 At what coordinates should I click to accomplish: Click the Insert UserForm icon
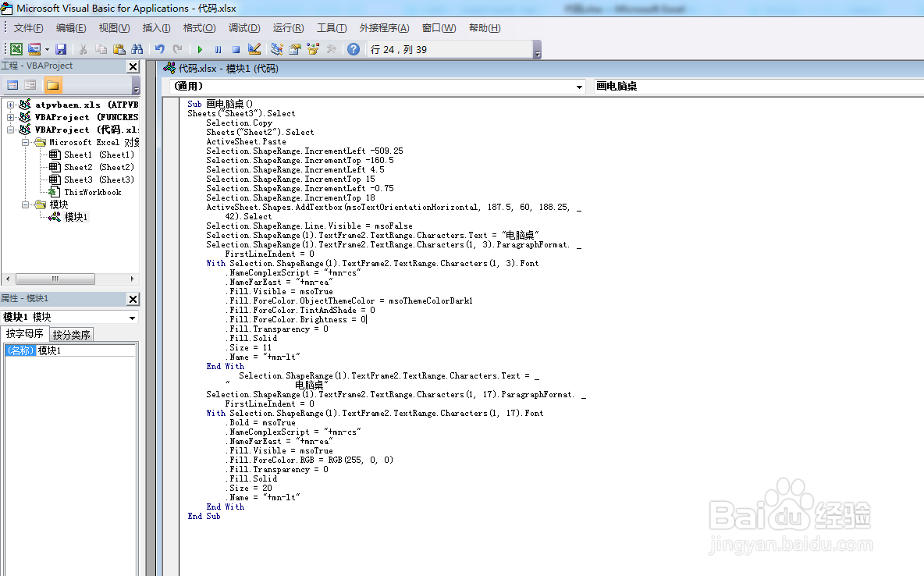[x=34, y=49]
